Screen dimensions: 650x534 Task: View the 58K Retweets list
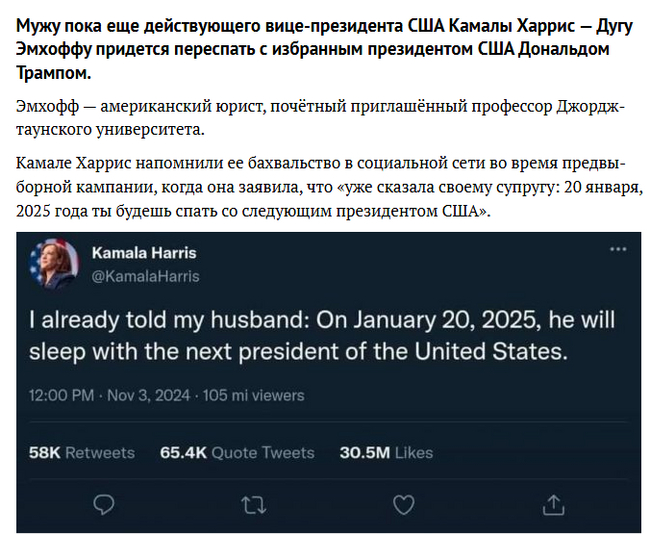point(82,452)
